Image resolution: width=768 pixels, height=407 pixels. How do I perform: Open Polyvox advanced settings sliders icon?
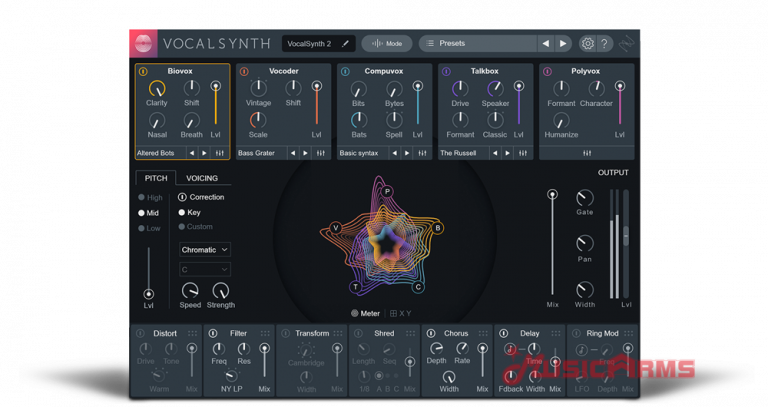[x=585, y=153]
